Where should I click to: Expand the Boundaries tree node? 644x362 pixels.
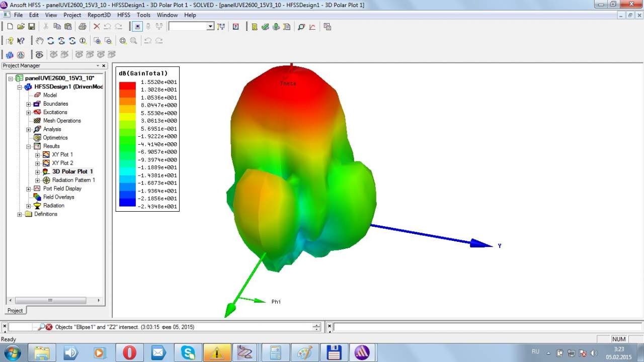(x=29, y=104)
